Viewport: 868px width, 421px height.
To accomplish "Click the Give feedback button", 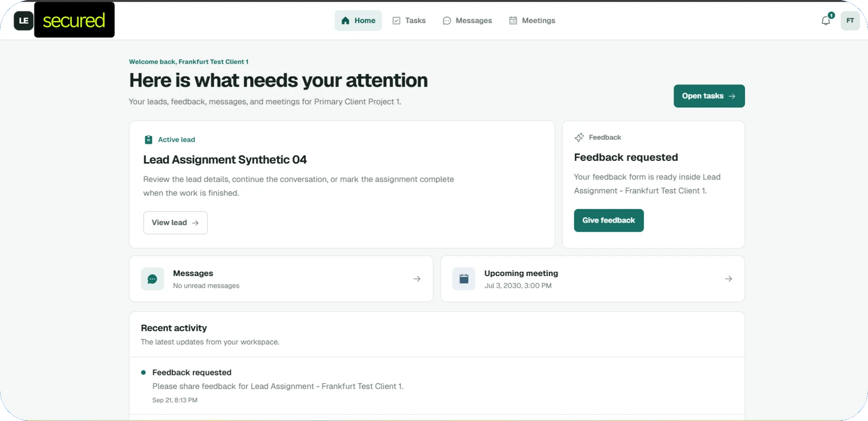I will tap(609, 220).
